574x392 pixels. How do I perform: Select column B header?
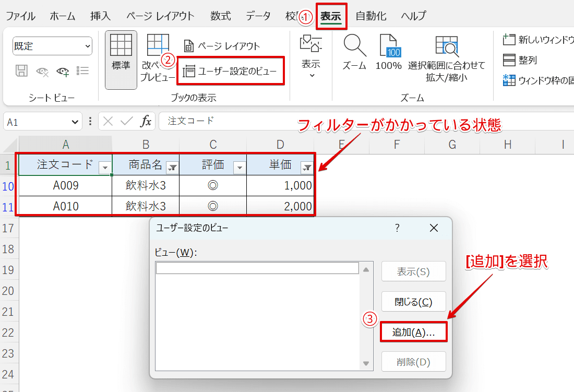146,145
